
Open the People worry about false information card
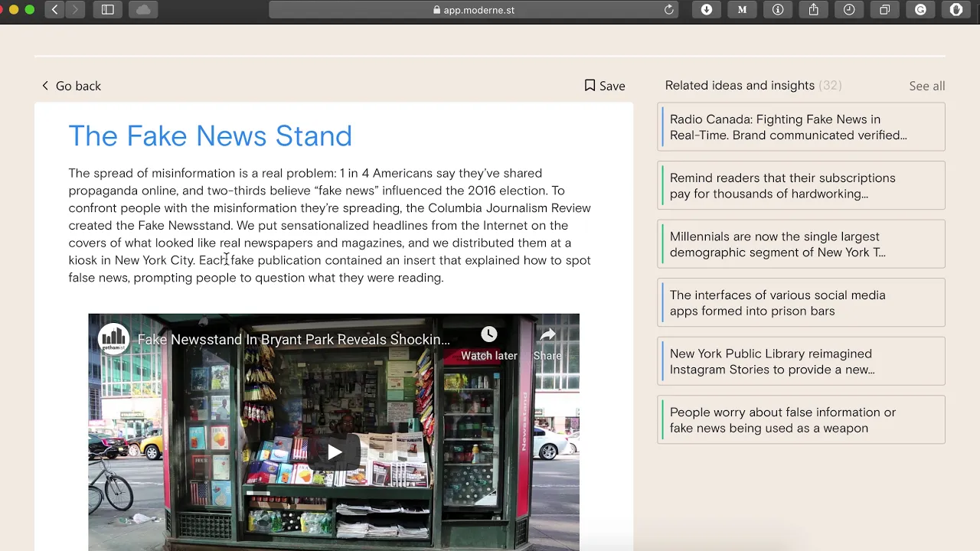click(801, 420)
